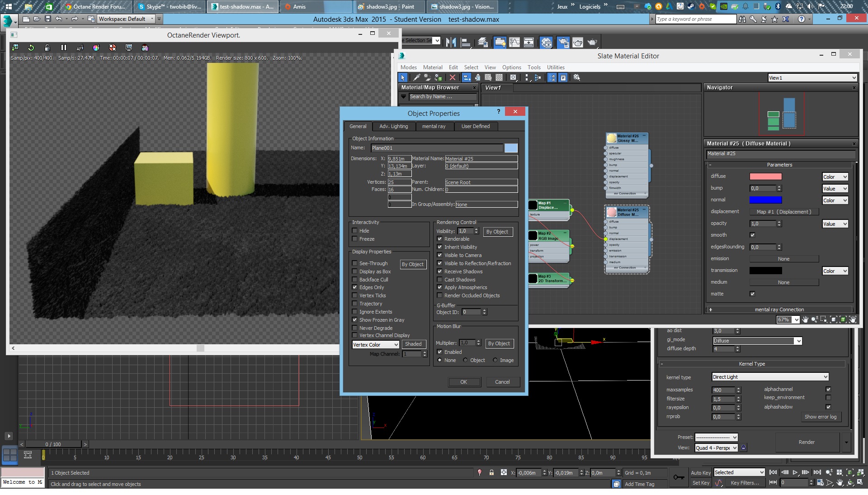Toggle the matte checkbox in Parameters
Screen dimensions: 868x495
point(752,294)
